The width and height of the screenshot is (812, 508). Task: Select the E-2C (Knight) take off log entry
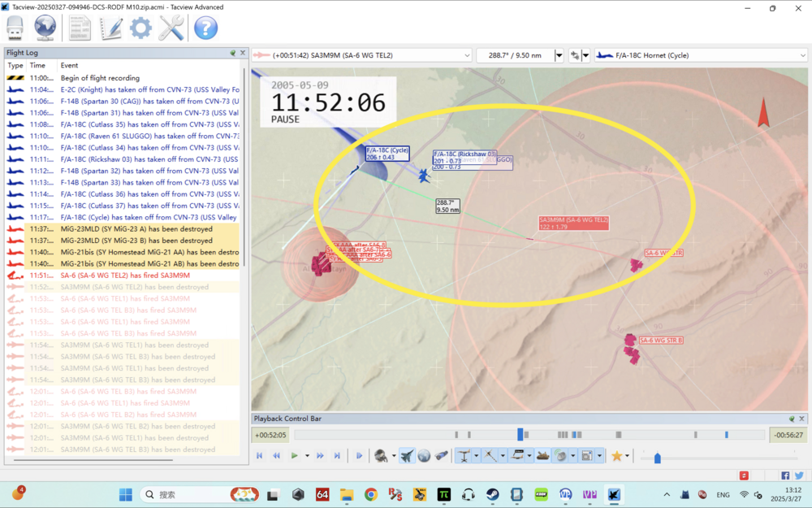(123, 89)
